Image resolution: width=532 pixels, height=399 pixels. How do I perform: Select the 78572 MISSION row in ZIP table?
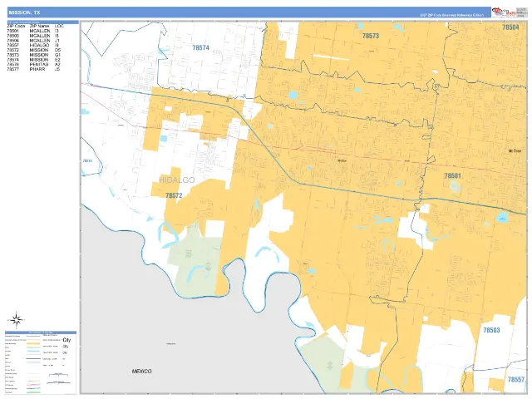(33, 50)
